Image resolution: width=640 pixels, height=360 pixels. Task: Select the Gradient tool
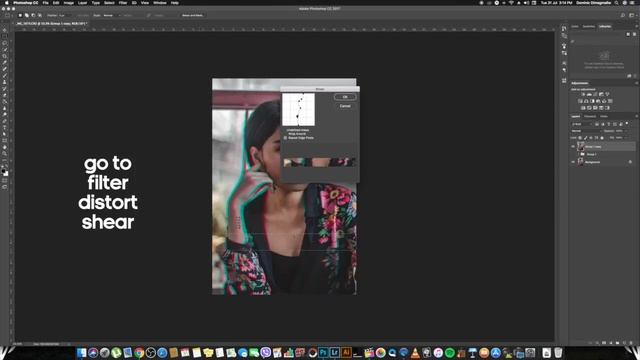pos(5,102)
